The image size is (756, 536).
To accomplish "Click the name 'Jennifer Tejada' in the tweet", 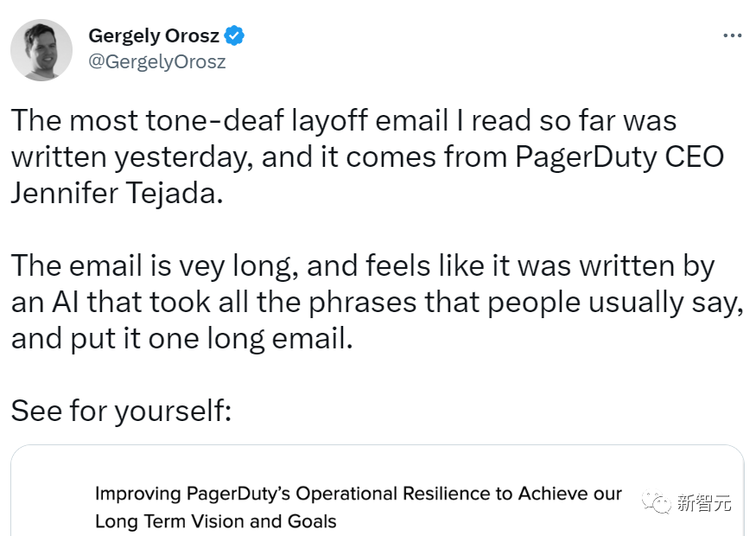I will 117,193.
